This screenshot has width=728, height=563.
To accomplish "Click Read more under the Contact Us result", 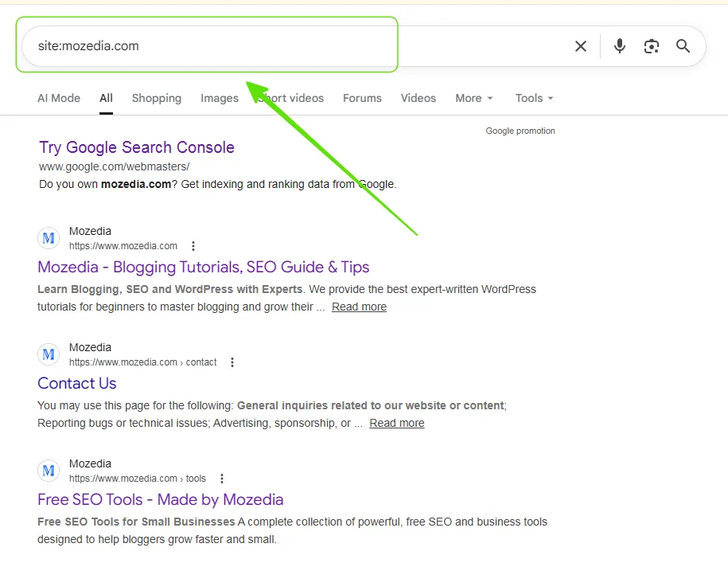I will (x=396, y=423).
